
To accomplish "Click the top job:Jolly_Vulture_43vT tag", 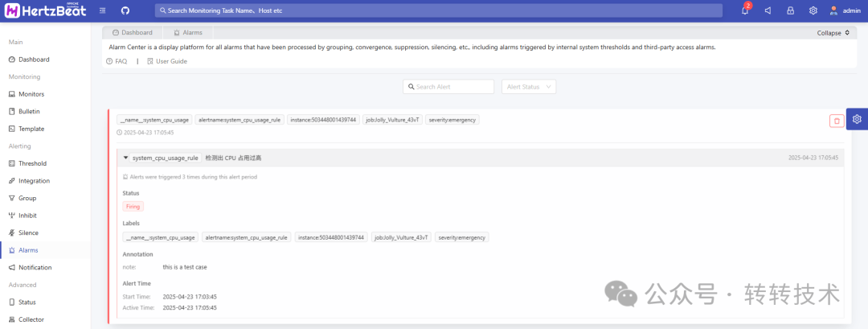I will tap(393, 120).
